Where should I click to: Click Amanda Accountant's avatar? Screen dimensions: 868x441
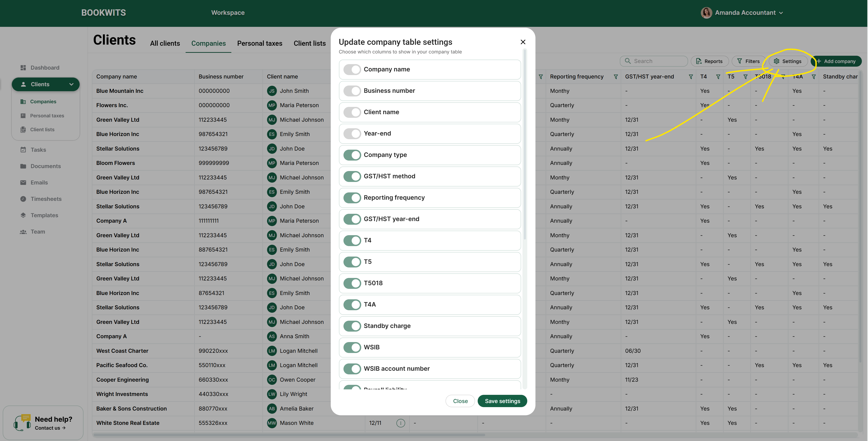pyautogui.click(x=706, y=13)
